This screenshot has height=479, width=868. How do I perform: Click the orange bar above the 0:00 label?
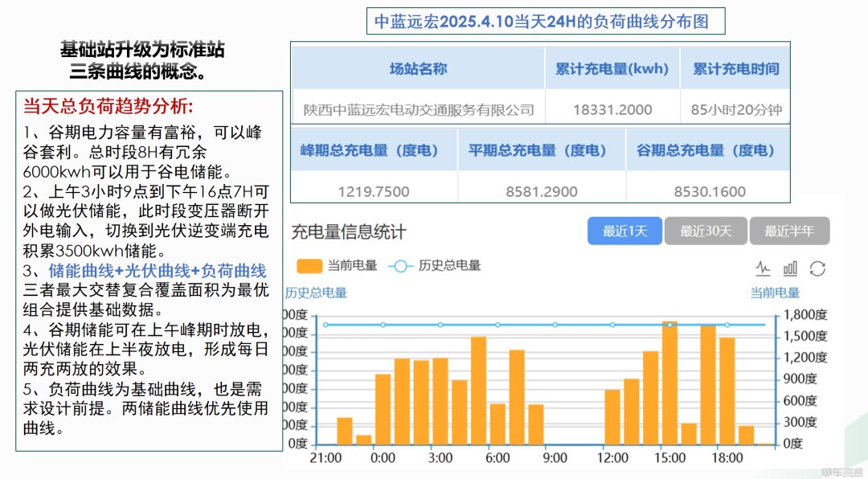[x=383, y=409]
